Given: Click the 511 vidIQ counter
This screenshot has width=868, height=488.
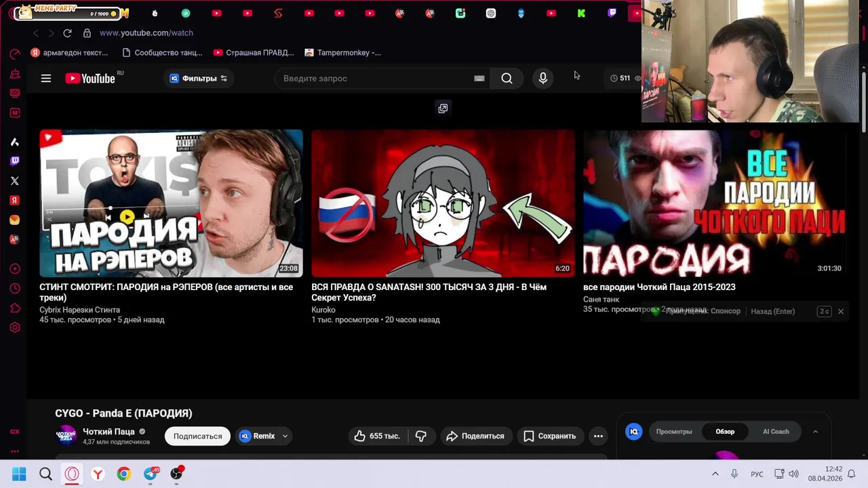Looking at the screenshot, I should tap(620, 79).
